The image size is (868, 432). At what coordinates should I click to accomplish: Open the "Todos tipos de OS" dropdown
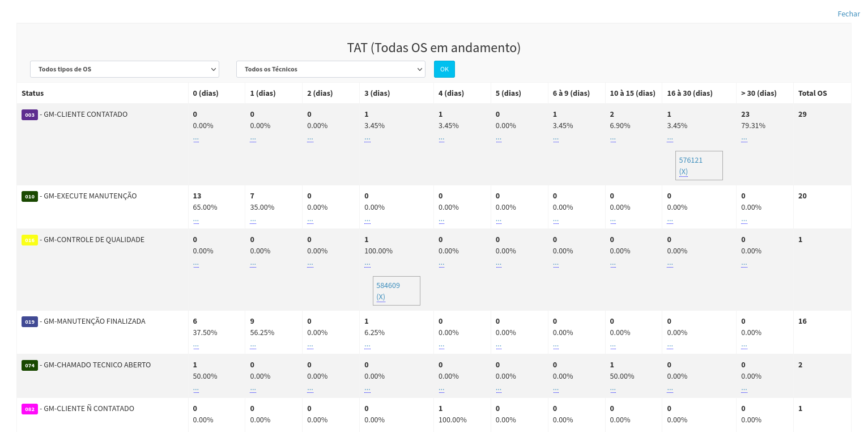click(x=125, y=69)
